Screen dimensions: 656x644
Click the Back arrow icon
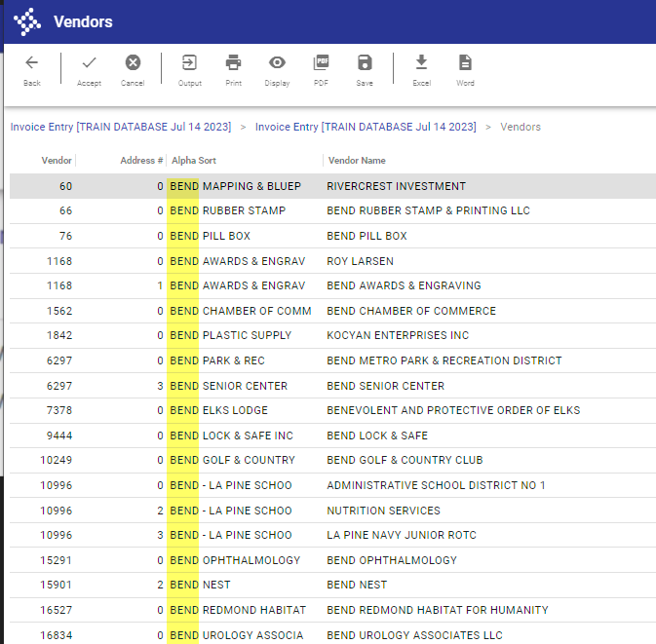click(x=32, y=62)
